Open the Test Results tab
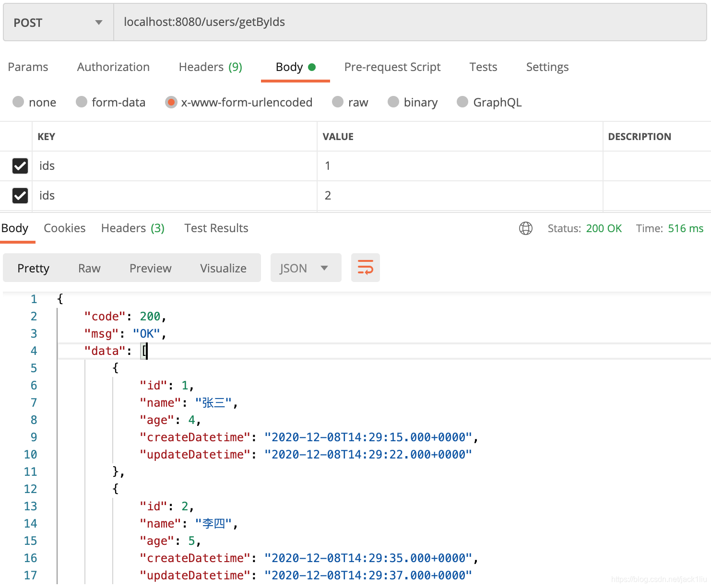The height and width of the screenshot is (588, 711). pos(216,228)
